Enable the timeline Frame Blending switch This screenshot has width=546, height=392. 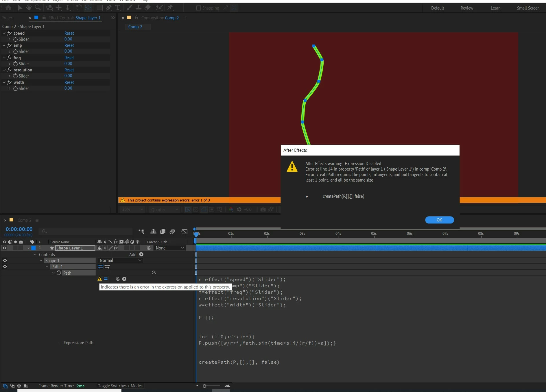pyautogui.click(x=163, y=231)
